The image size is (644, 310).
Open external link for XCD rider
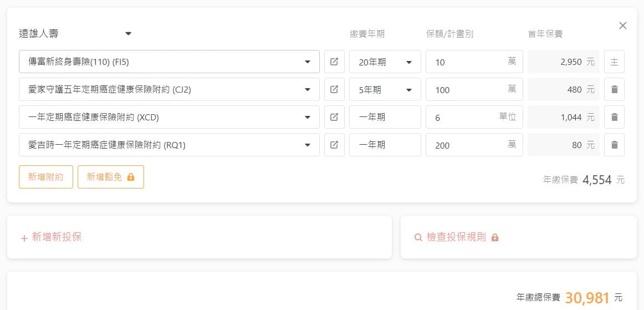[334, 117]
